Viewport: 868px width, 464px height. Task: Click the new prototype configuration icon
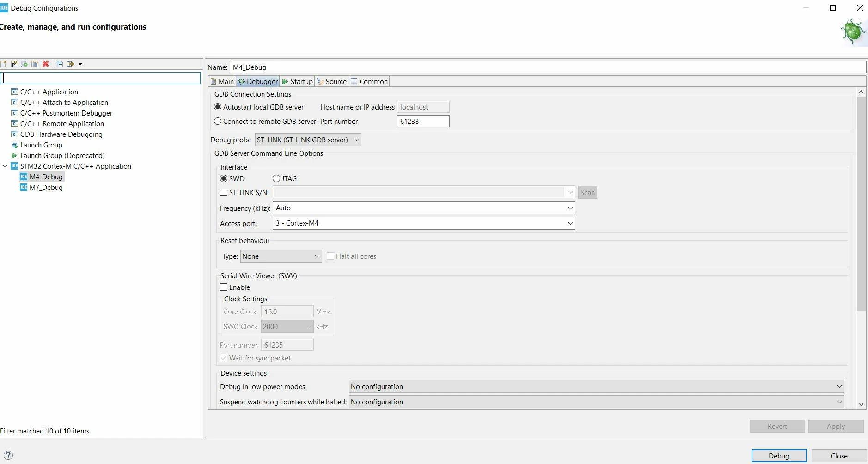(x=14, y=64)
